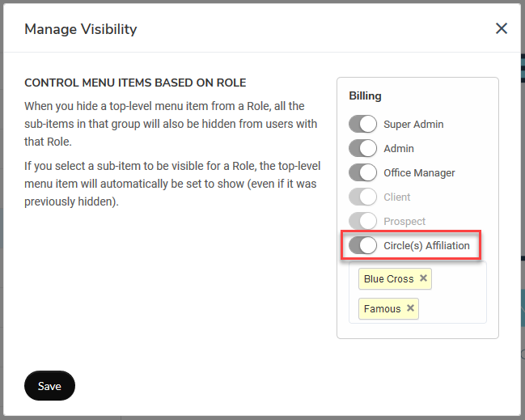This screenshot has width=525, height=420.
Task: Remove the Blue Cross circle tag
Action: [423, 278]
